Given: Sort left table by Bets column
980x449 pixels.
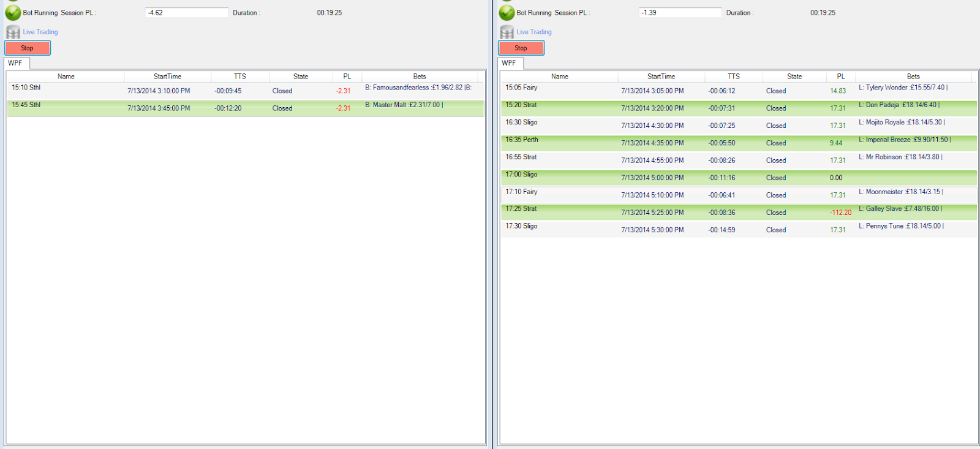Looking at the screenshot, I should click(x=420, y=77).
